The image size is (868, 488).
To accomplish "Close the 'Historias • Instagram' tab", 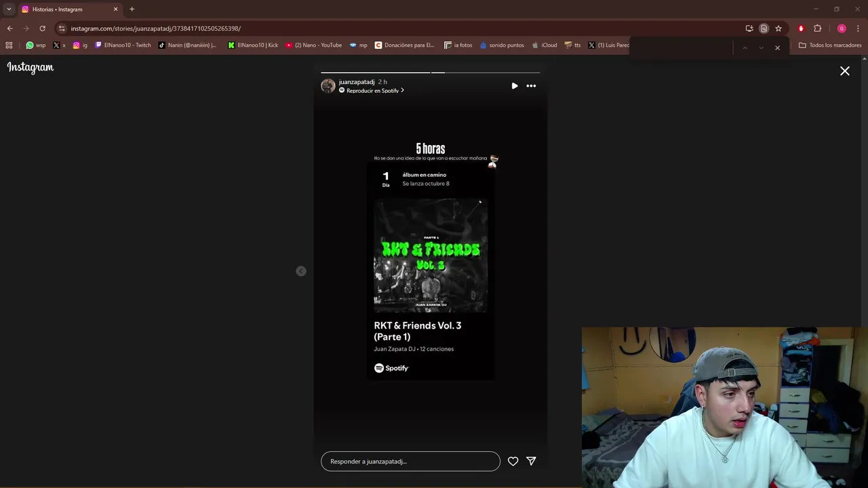I will click(115, 9).
